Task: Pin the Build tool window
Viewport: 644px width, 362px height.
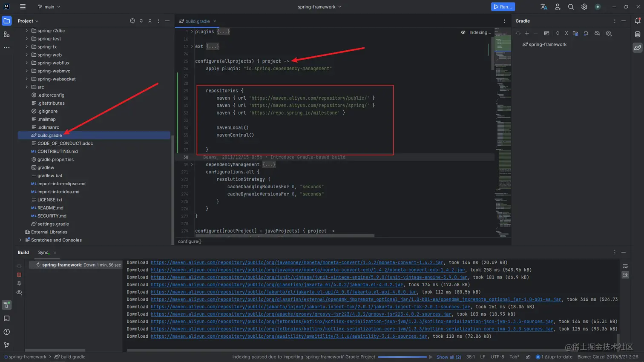Action: [19, 284]
